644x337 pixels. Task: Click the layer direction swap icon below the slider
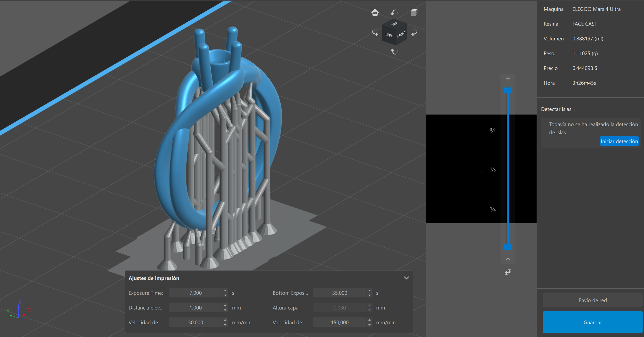(x=508, y=272)
